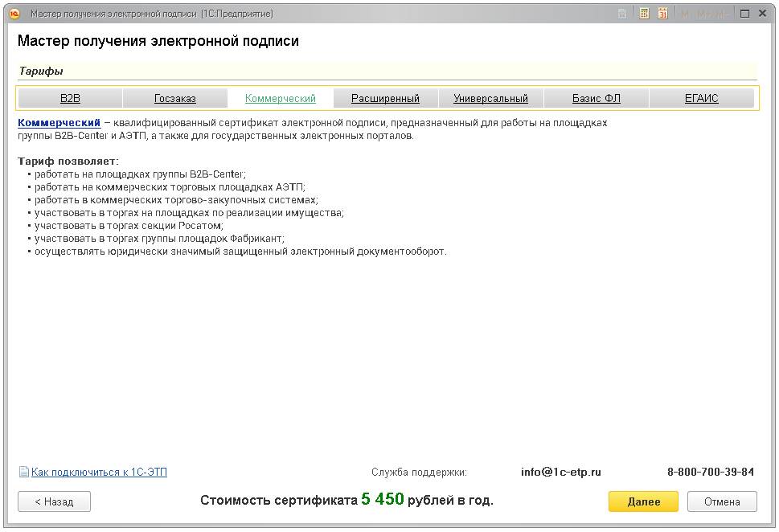Follow the bold Коммерческий link in description
This screenshot has width=779, height=532.
tap(59, 123)
